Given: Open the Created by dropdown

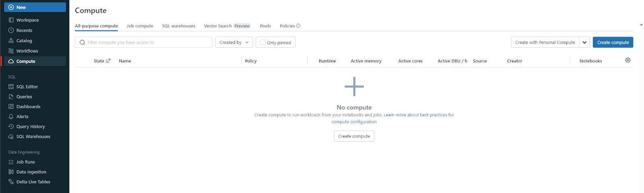Looking at the screenshot, I should coord(234,42).
